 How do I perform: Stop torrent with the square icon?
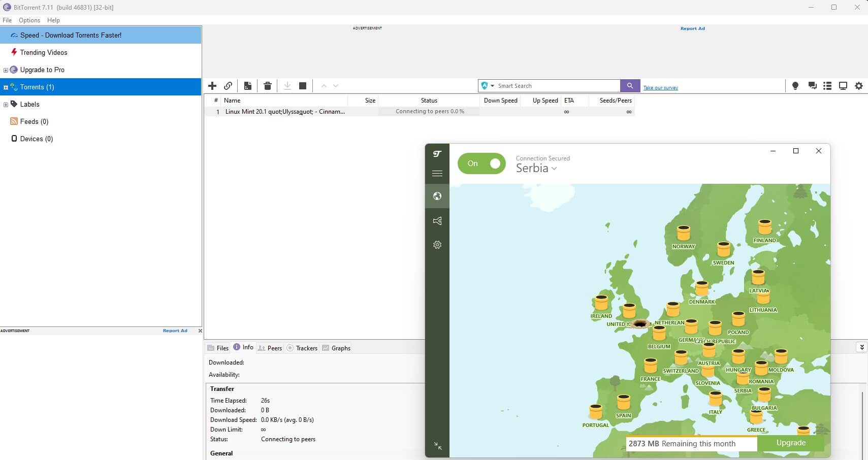coord(303,86)
